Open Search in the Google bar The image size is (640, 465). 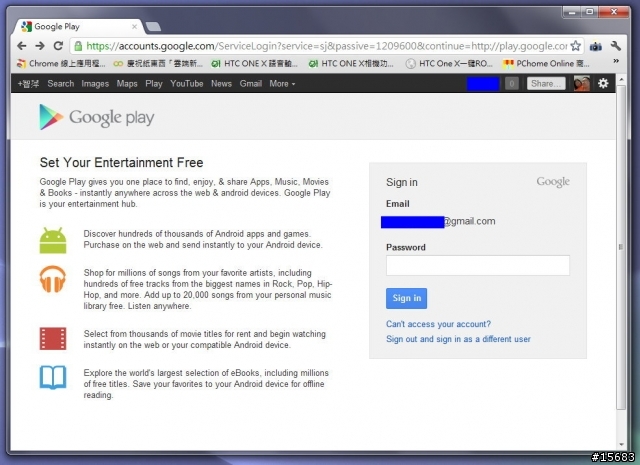[61, 83]
